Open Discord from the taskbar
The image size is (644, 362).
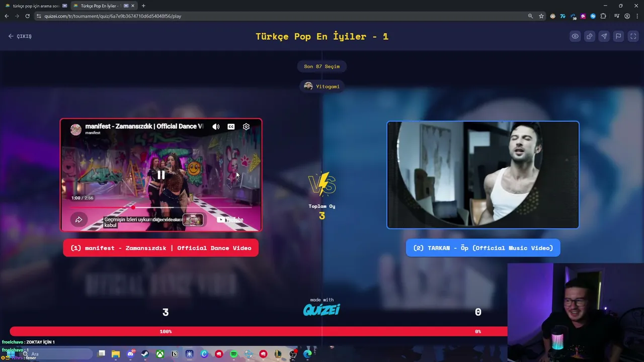coord(131,354)
